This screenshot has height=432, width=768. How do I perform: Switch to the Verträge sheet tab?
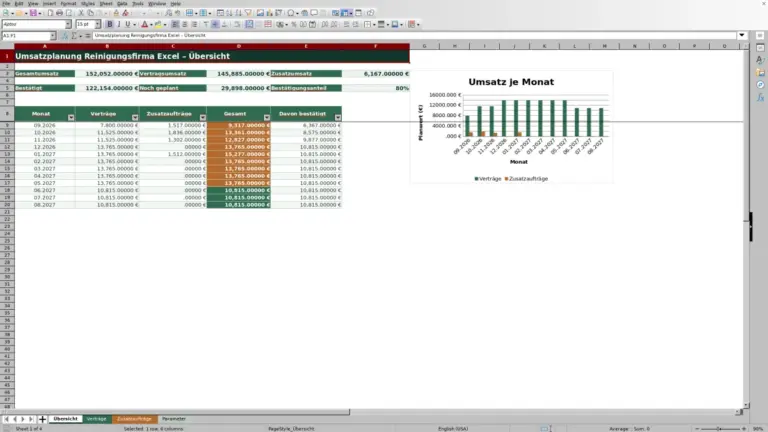[96, 419]
